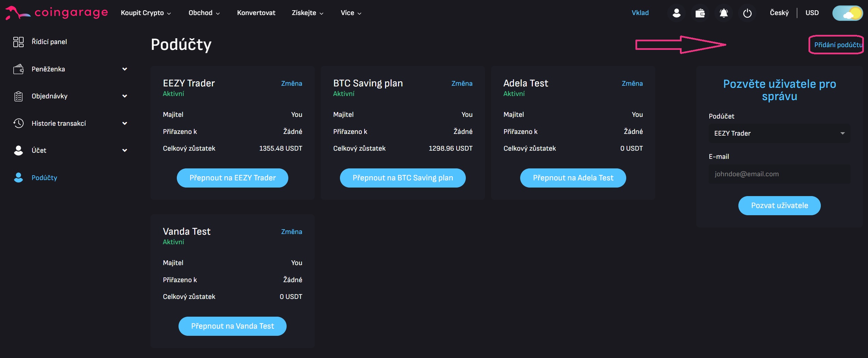Open the notifications bell
The width and height of the screenshot is (868, 358).
724,13
